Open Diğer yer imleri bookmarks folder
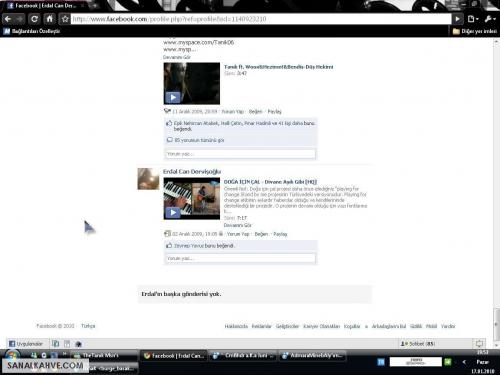500x375 pixels. (x=475, y=31)
